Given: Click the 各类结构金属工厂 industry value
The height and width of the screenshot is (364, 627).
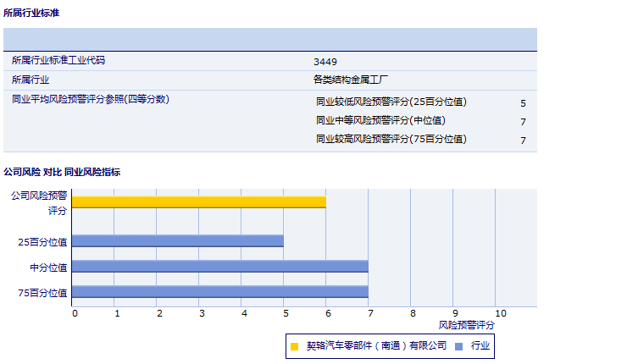Looking at the screenshot, I should point(350,80).
